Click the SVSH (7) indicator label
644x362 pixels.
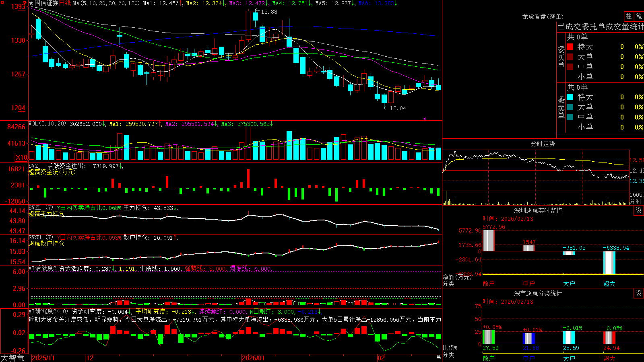41,238
